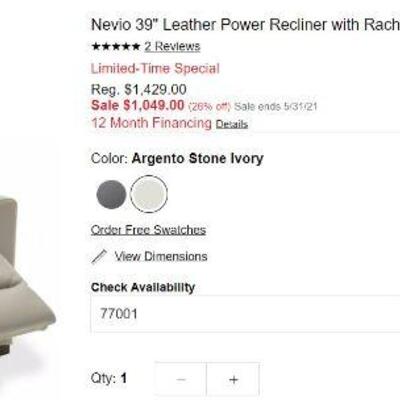Viewport: 400px width, 400px height.
Task: Decrease quantity with the minus button
Action: (x=181, y=379)
